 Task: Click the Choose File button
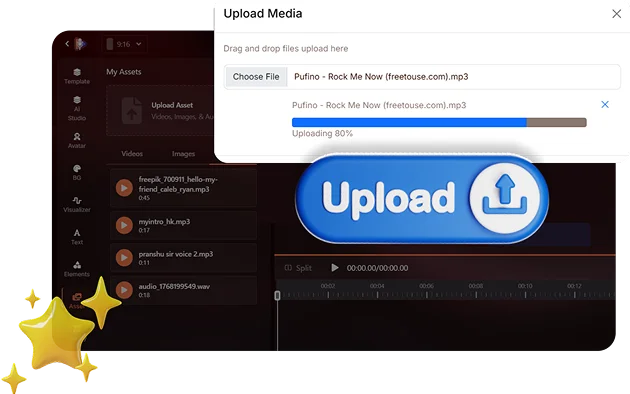[x=256, y=77]
